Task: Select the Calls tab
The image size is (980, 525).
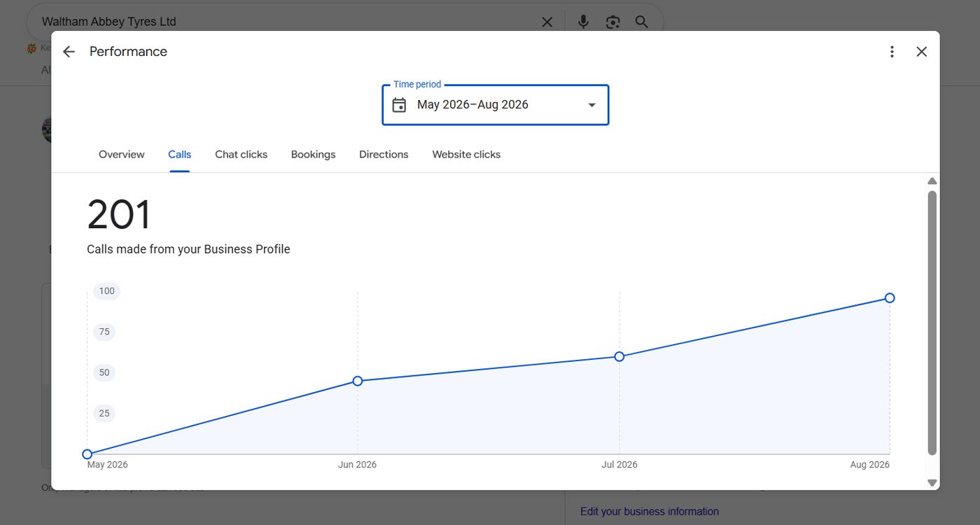Action: (180, 155)
